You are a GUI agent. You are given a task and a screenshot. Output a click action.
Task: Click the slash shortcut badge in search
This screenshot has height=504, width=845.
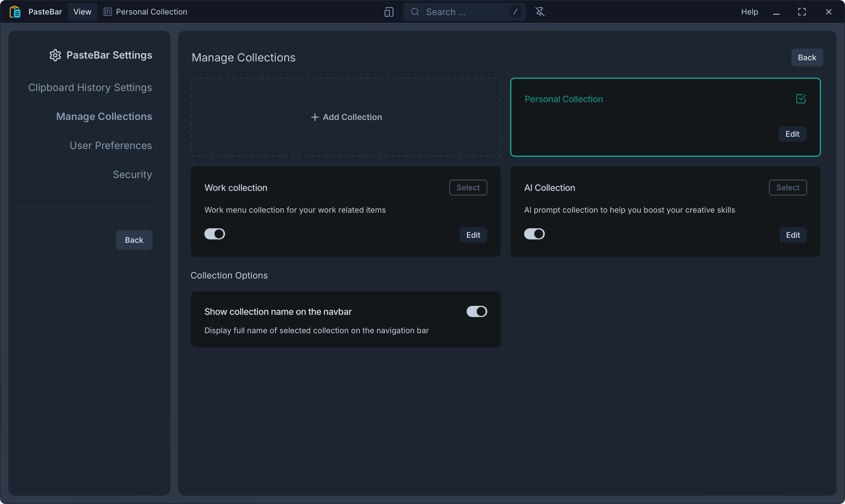[515, 12]
